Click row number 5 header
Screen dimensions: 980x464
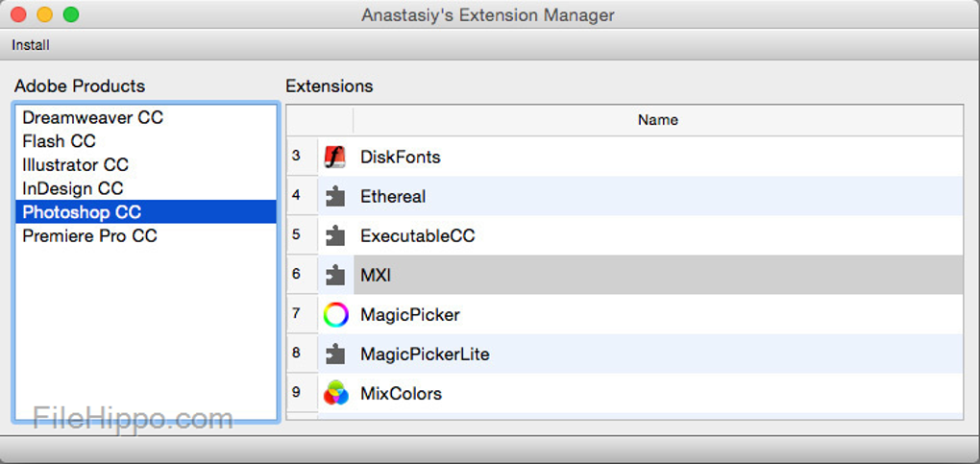click(x=303, y=235)
